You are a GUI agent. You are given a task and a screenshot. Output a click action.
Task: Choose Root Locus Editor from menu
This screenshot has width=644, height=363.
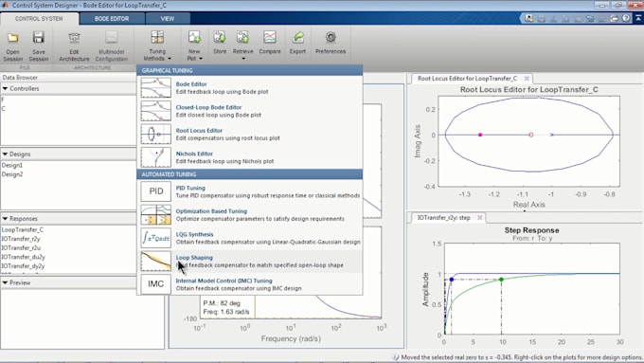pos(250,134)
